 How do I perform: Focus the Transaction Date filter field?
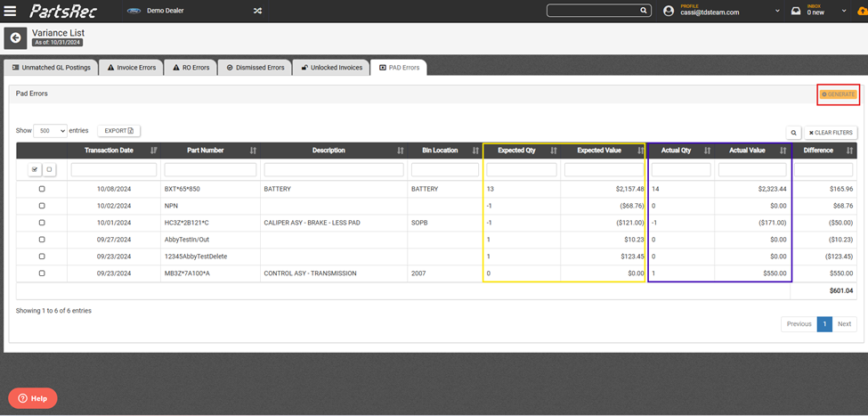pos(113,169)
